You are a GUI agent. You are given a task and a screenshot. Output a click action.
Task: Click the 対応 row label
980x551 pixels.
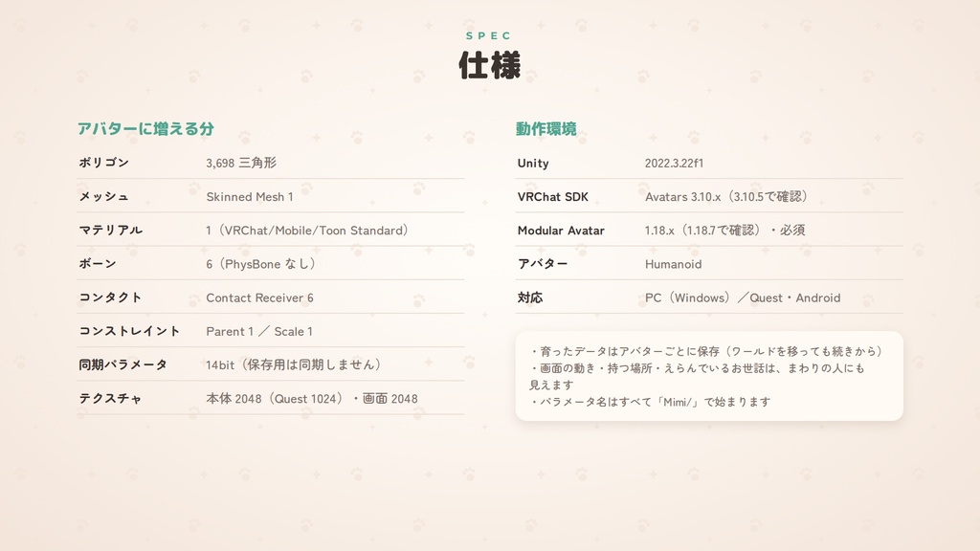[x=530, y=298]
